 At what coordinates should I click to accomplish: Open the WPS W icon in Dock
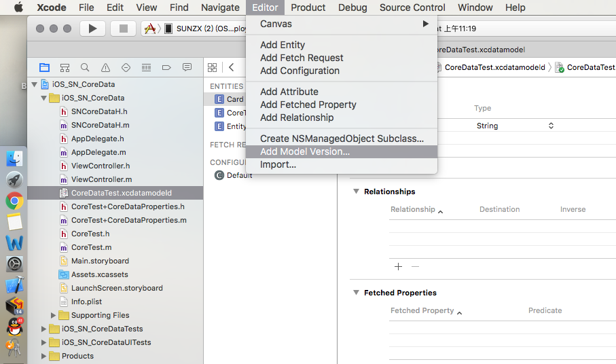pos(14,243)
